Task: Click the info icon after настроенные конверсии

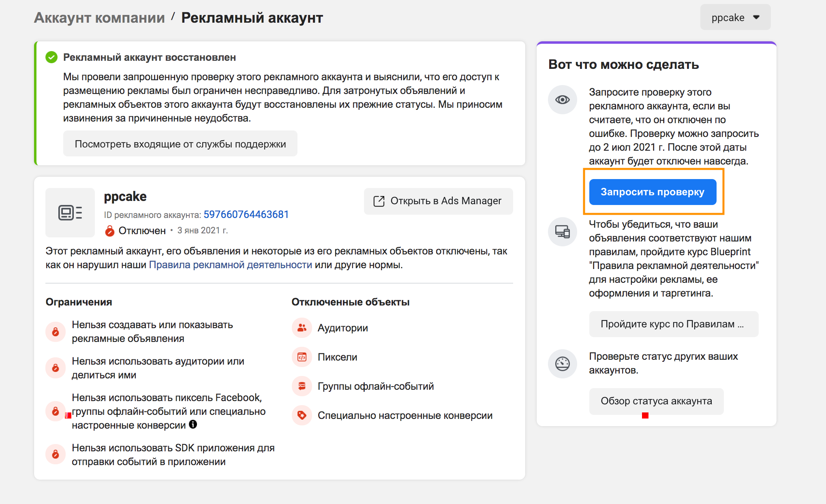Action: pos(193,424)
